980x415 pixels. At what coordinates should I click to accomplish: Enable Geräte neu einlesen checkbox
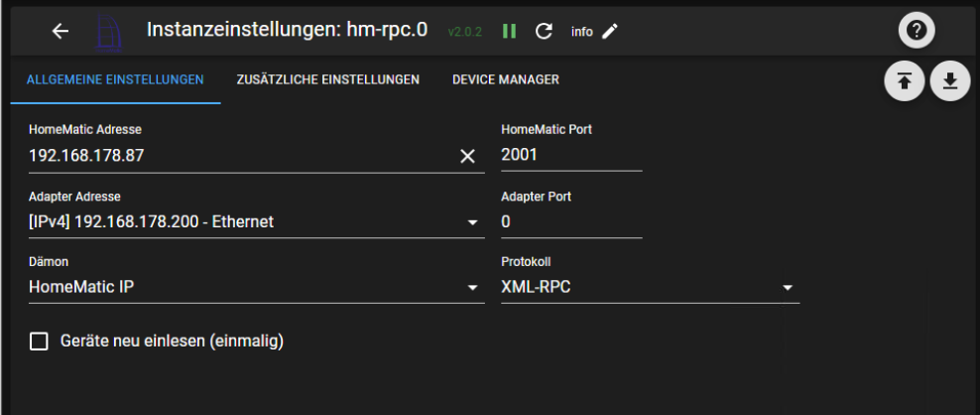pos(40,342)
